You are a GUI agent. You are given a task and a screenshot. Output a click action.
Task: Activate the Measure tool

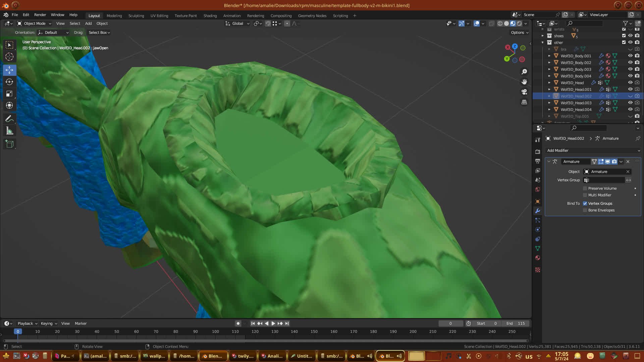coord(9,131)
